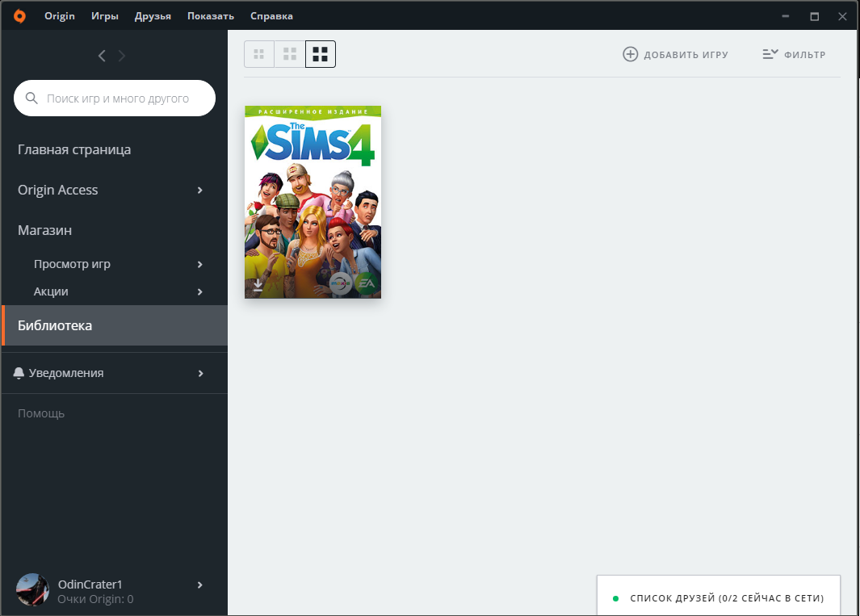Viewport: 860px width, 616px height.
Task: Go to Главная страница
Action: pos(74,149)
